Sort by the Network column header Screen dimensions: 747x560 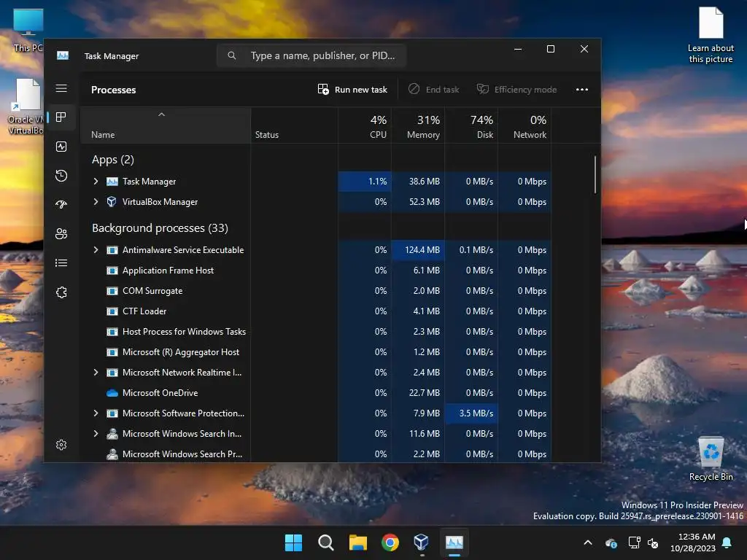(x=525, y=126)
